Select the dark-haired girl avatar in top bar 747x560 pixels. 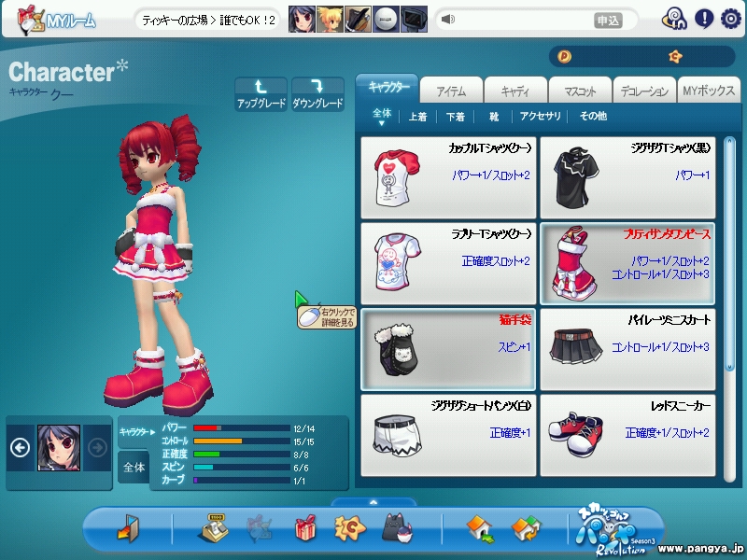pos(302,20)
